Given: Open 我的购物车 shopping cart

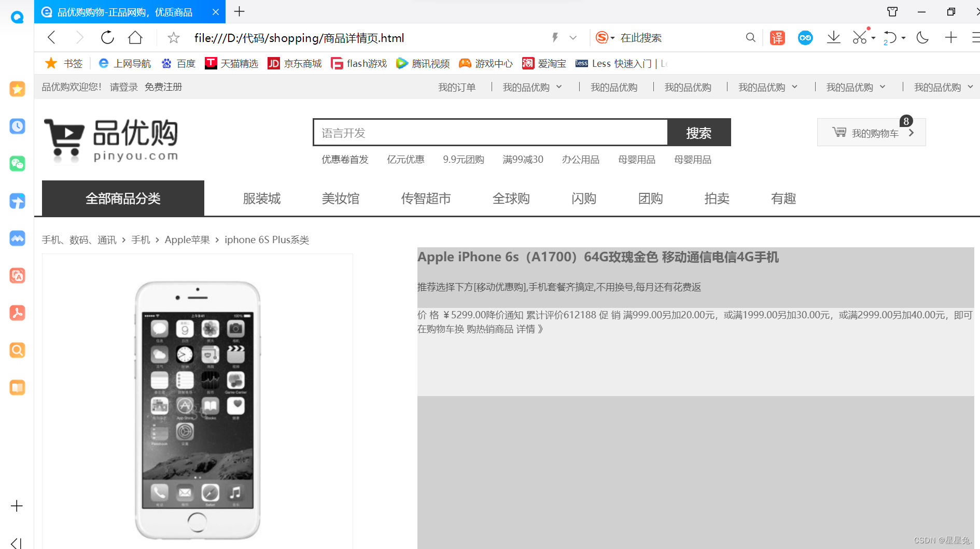Looking at the screenshot, I should (x=872, y=132).
